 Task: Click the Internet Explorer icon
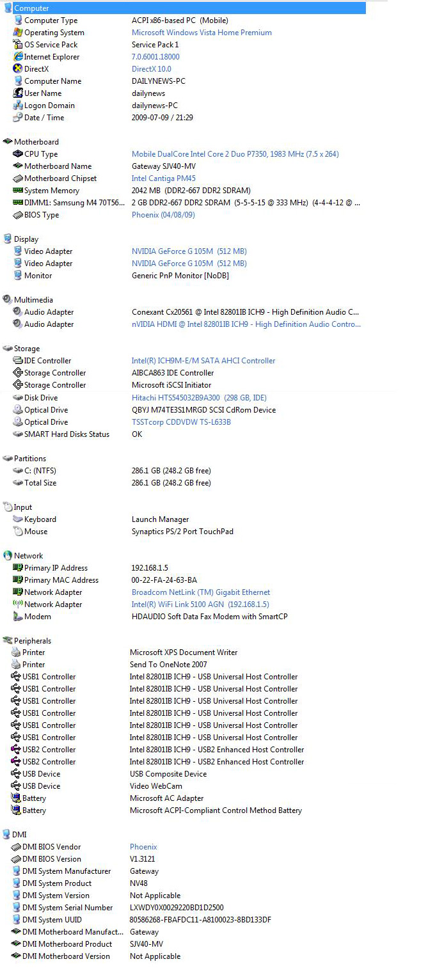pos(18,57)
